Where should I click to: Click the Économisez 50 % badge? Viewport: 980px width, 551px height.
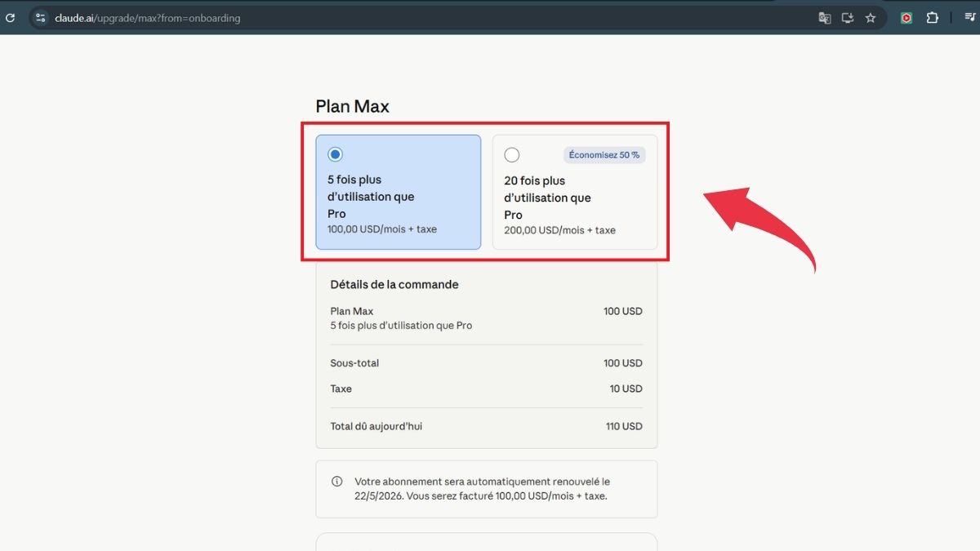pyautogui.click(x=604, y=155)
